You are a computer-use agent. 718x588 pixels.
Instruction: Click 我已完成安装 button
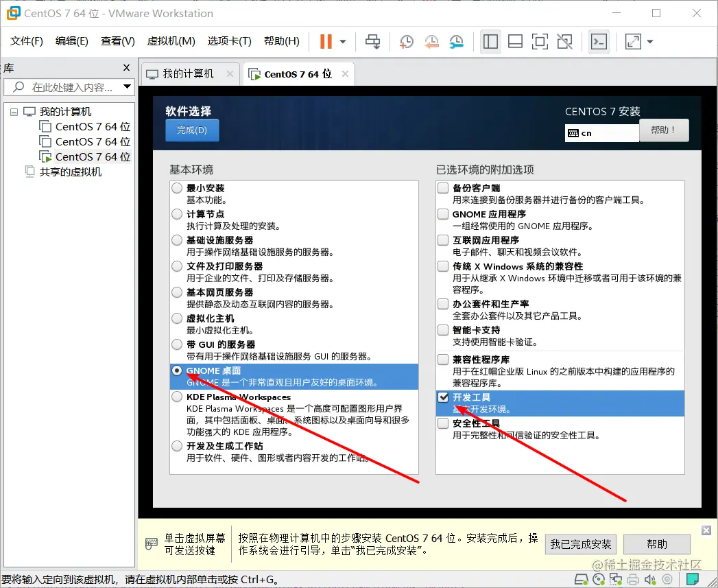pos(581,545)
